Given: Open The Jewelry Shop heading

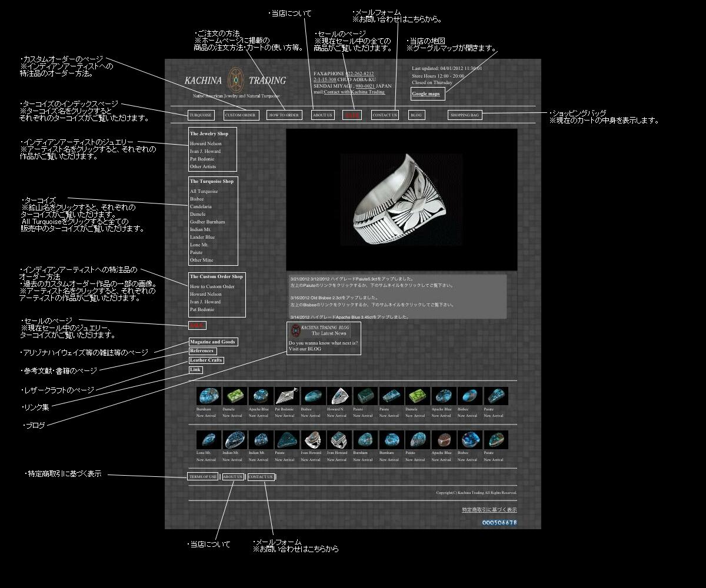Looking at the screenshot, I should pos(209,133).
